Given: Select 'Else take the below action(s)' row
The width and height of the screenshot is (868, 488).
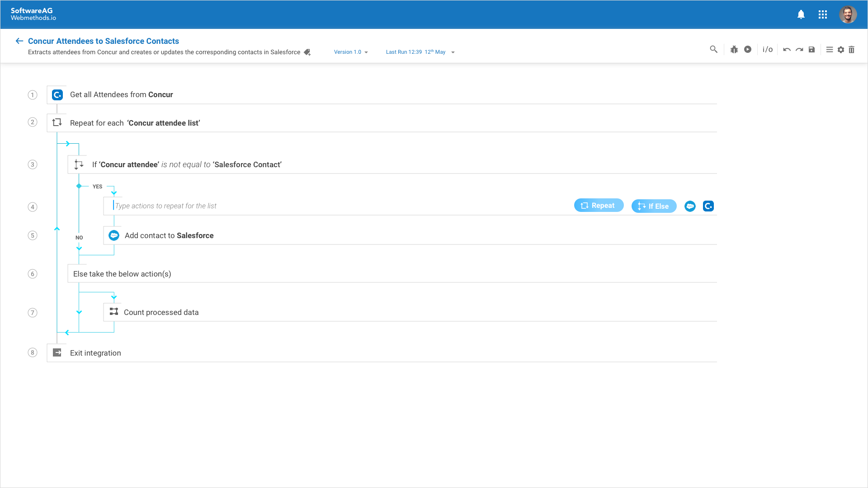Looking at the screenshot, I should coord(392,274).
